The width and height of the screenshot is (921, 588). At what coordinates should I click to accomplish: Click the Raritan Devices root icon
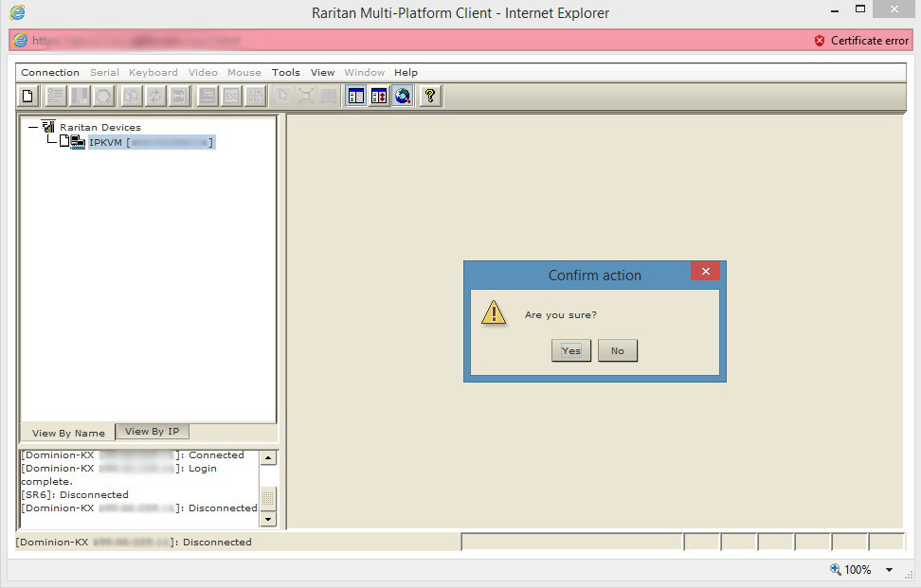48,126
